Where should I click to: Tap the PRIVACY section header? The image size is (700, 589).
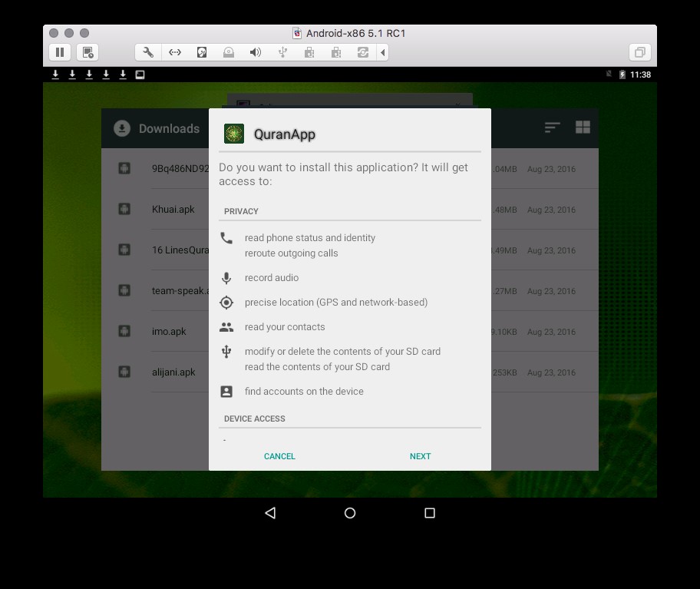click(x=241, y=211)
